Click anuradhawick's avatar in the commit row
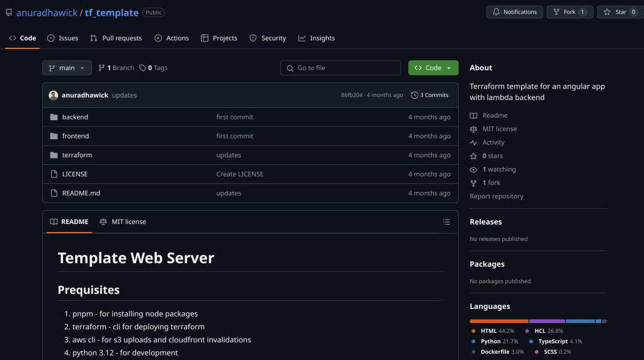644x360 pixels. [54, 95]
